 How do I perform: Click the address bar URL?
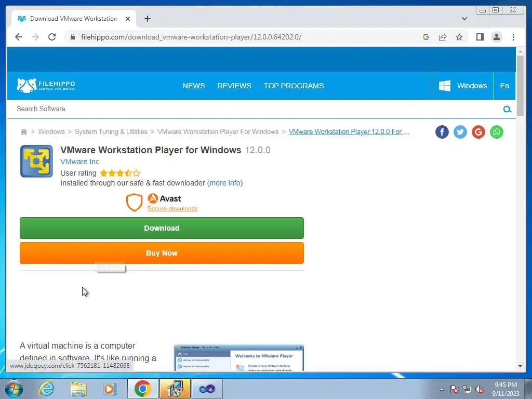tap(191, 37)
